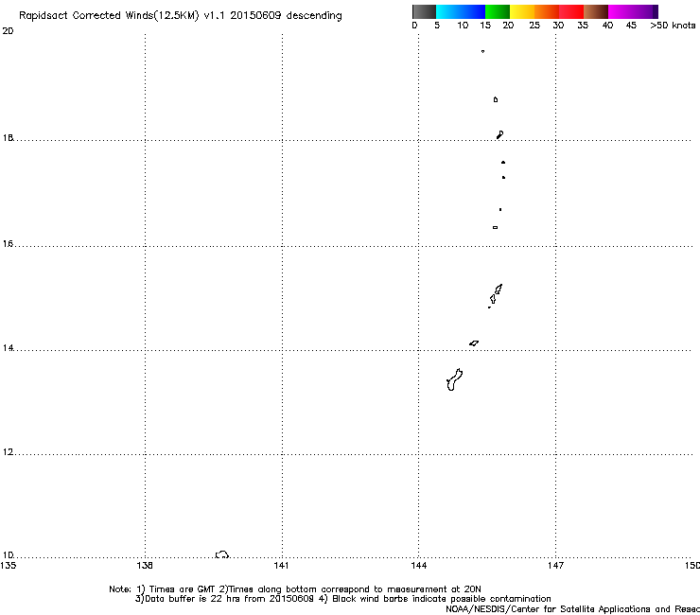Pick the orange 25-30 knots legend band
The height and width of the screenshot is (615, 700).
pyautogui.click(x=547, y=11)
